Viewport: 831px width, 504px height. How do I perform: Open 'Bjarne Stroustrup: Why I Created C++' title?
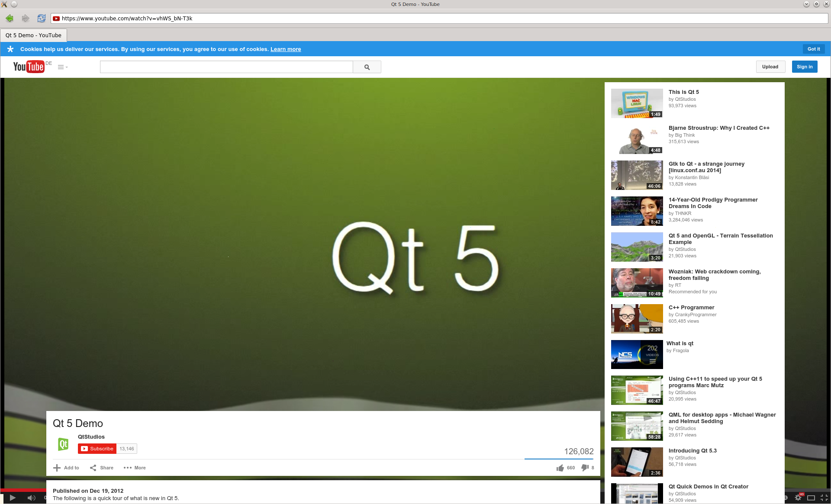click(719, 128)
